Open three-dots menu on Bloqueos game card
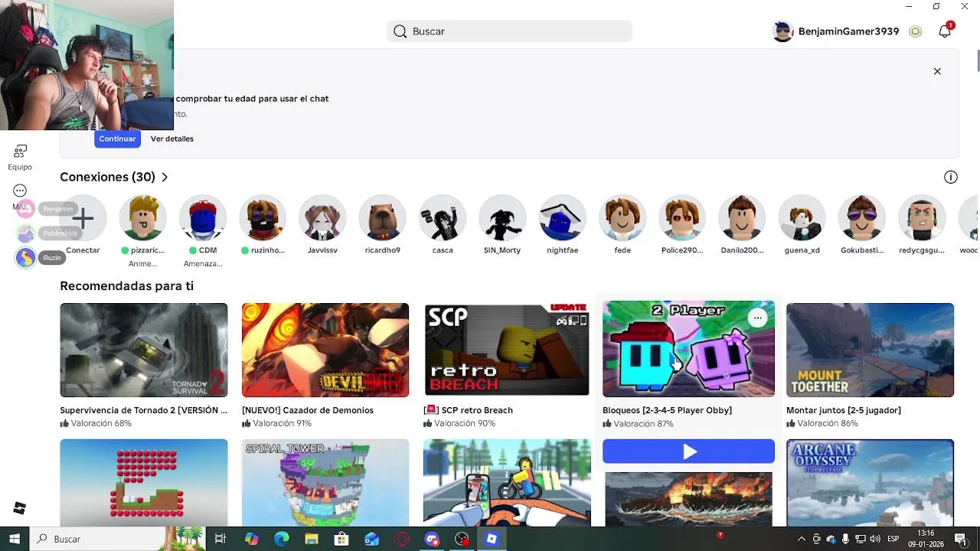 tap(757, 318)
